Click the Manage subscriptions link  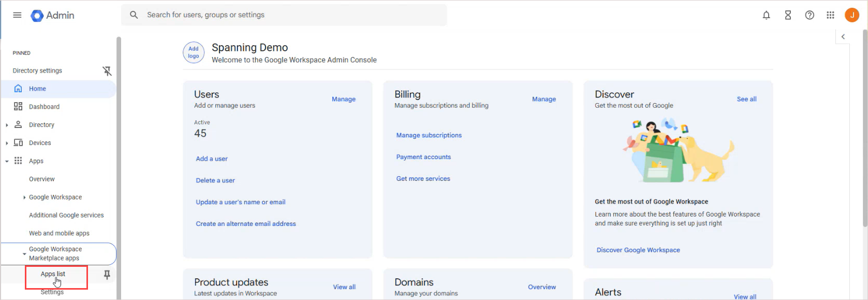(429, 135)
